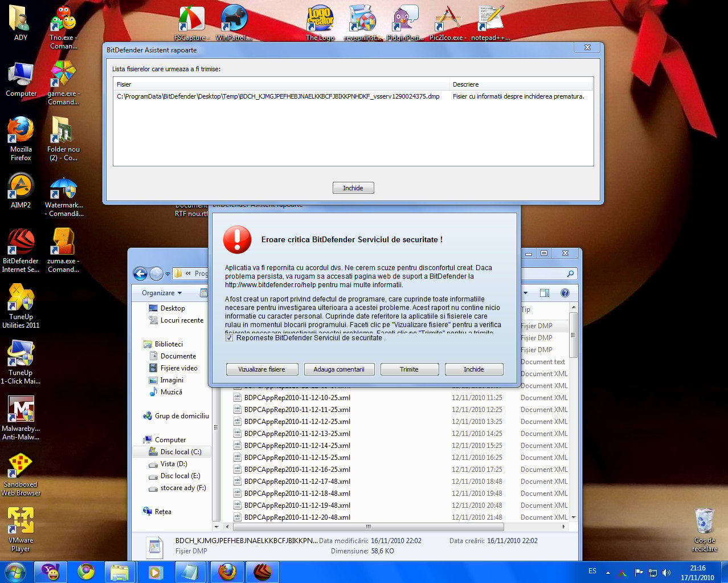Screen dimensions: 728x583
Task: Select Desktop in the Explorer sidebar
Action: 172,308
